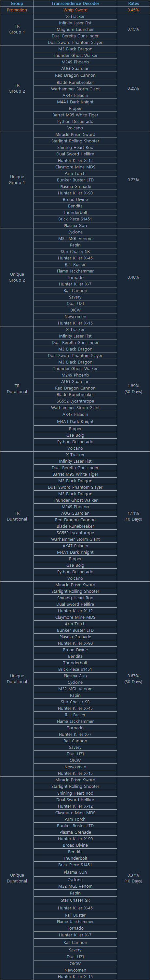Click the Whip Sword promotion entry

[75, 10]
